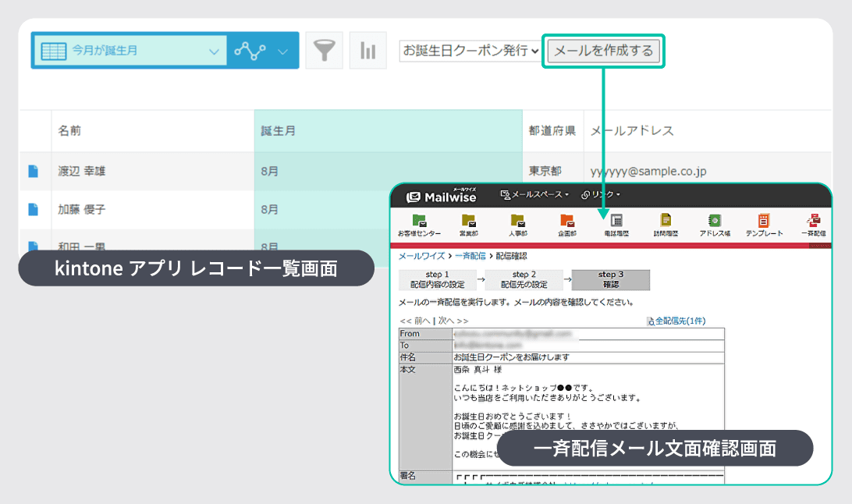Open the 一斉配信 bulk delivery icon

tap(815, 222)
